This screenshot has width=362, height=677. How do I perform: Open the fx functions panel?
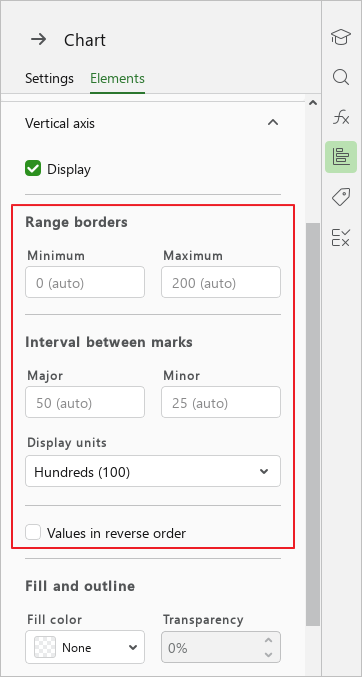click(x=341, y=117)
